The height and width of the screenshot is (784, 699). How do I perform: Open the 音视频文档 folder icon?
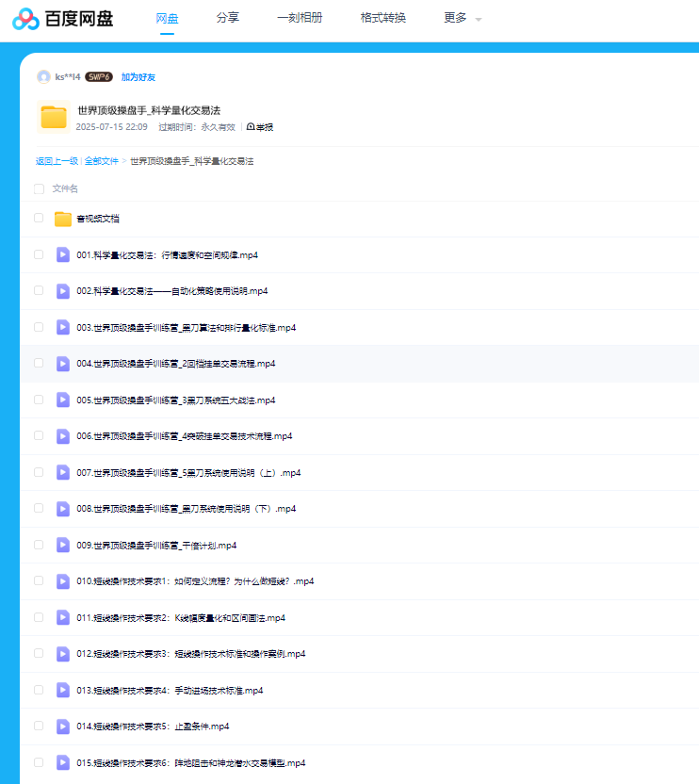(63, 219)
